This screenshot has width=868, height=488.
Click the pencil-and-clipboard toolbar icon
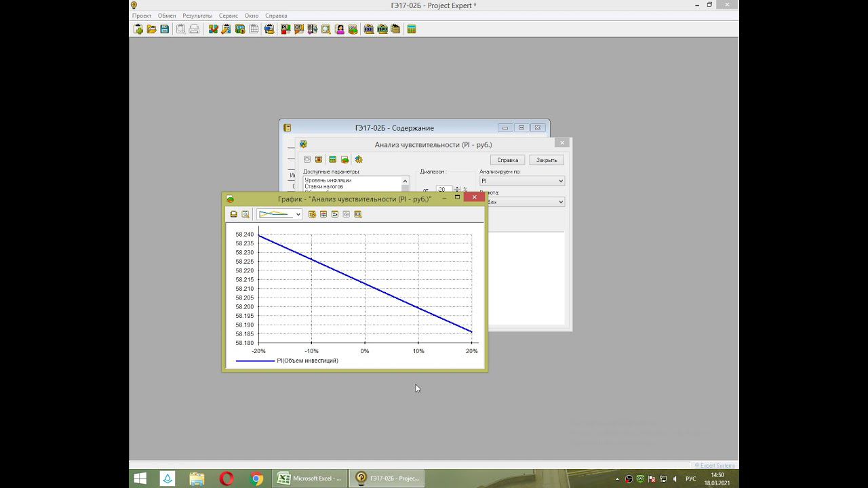(x=226, y=29)
